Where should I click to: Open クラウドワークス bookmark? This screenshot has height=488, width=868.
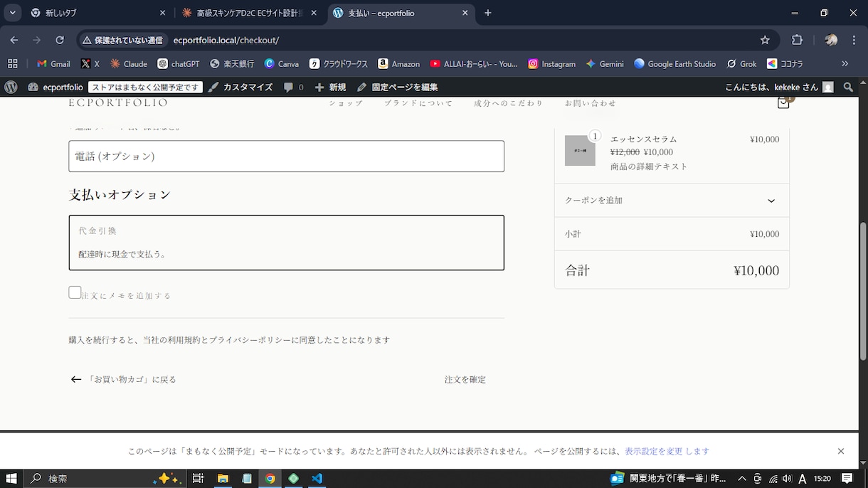coord(339,63)
